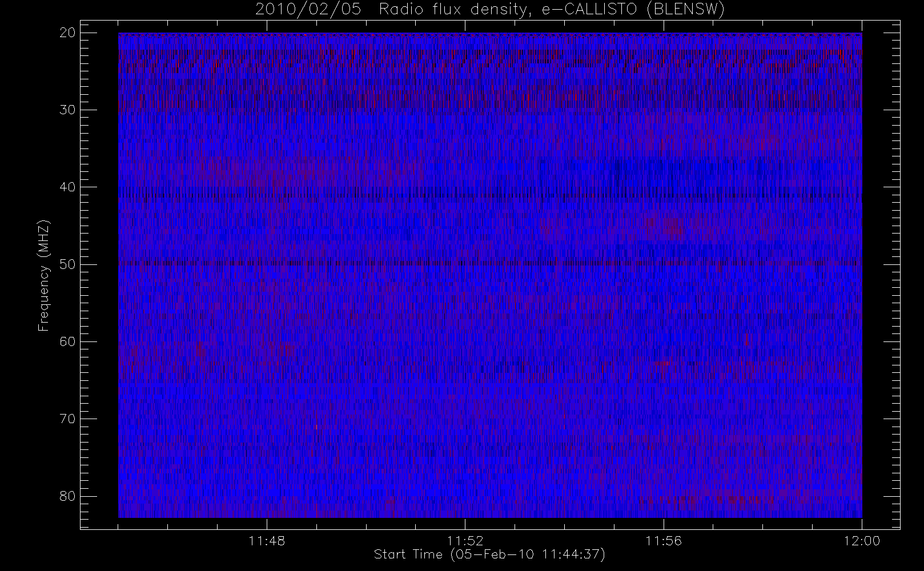The height and width of the screenshot is (571, 924).
Task: Click the date '2010/02/05' in the title
Action: click(x=308, y=10)
